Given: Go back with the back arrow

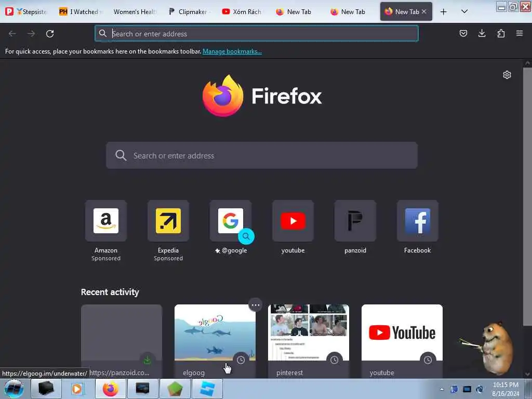Looking at the screenshot, I should [12, 34].
